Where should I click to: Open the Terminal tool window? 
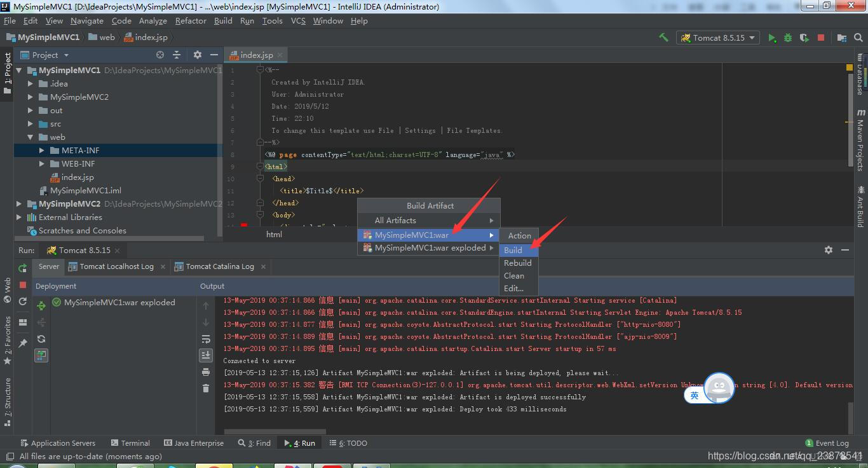click(x=130, y=443)
